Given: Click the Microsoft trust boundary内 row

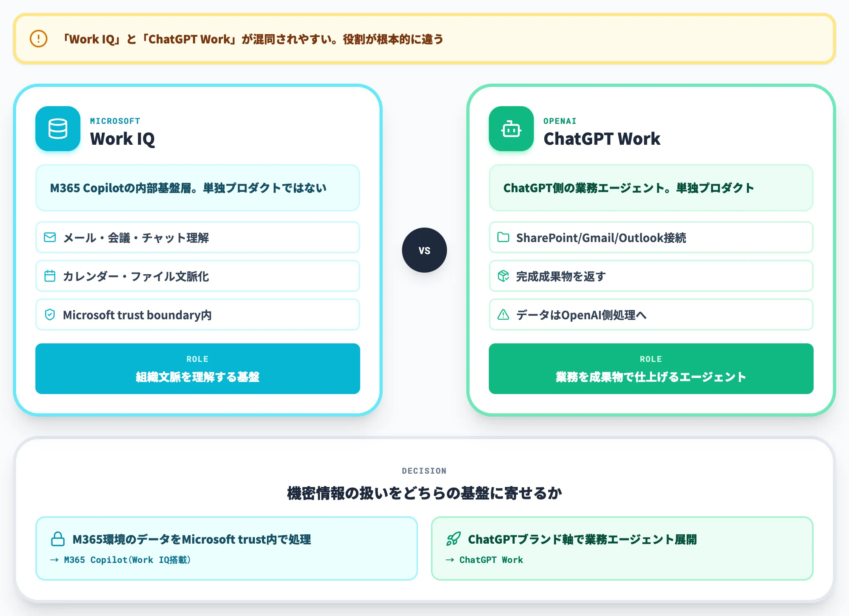Looking at the screenshot, I should pos(198,314).
